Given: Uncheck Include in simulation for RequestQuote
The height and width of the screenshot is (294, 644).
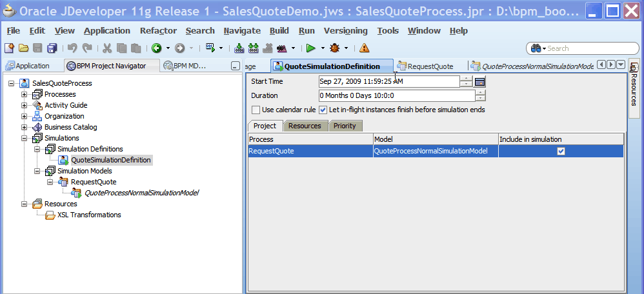Looking at the screenshot, I should click(561, 151).
